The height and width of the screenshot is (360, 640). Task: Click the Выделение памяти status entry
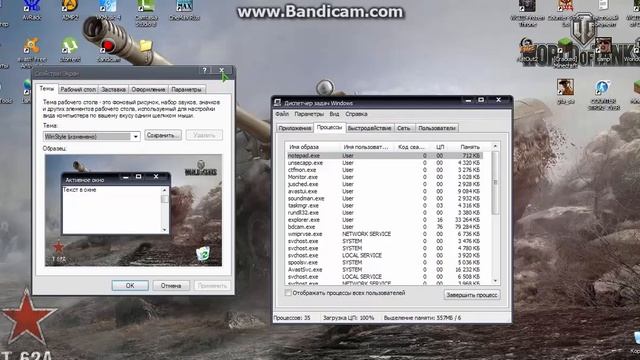[x=422, y=318]
